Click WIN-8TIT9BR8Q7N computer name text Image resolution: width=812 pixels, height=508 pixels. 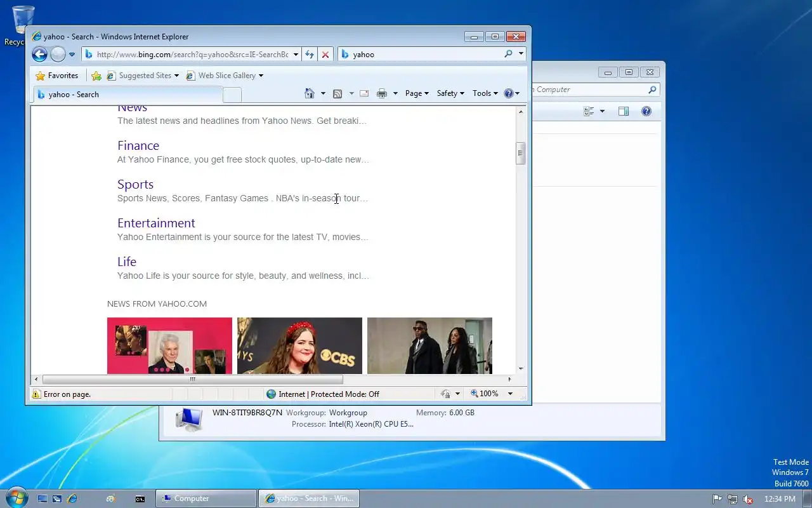pos(247,413)
